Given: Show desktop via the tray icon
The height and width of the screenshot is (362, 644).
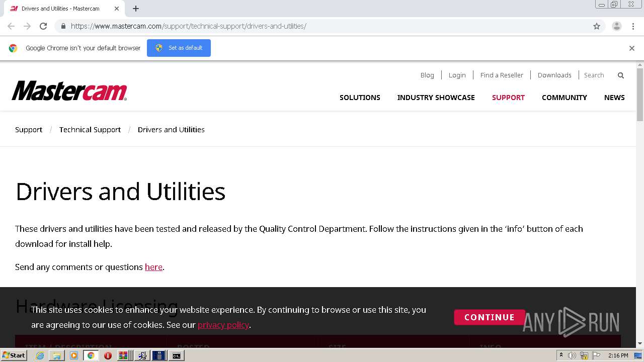Looking at the screenshot, I should point(638,355).
